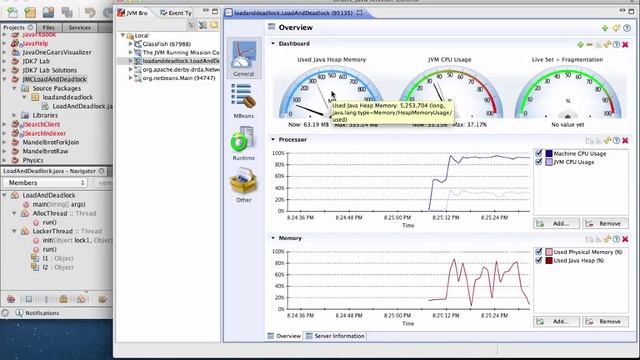The image size is (640, 360).
Task: Maximize the JVM Browser view pane
Action: [215, 11]
